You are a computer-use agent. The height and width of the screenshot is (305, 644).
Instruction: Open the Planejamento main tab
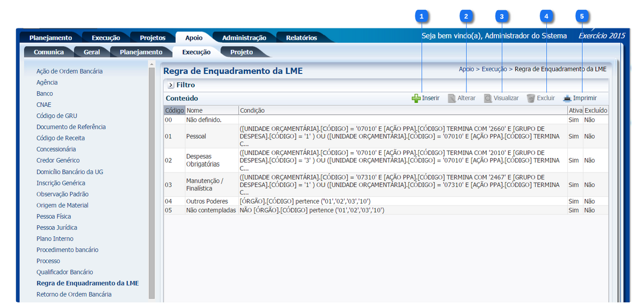[50, 38]
